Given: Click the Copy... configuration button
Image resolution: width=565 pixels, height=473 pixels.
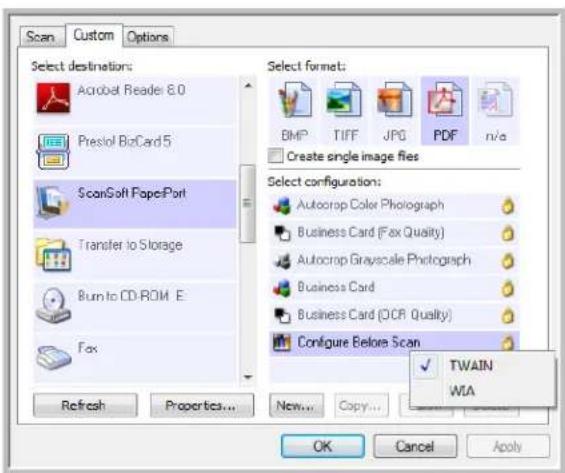Looking at the screenshot, I should [x=361, y=406].
